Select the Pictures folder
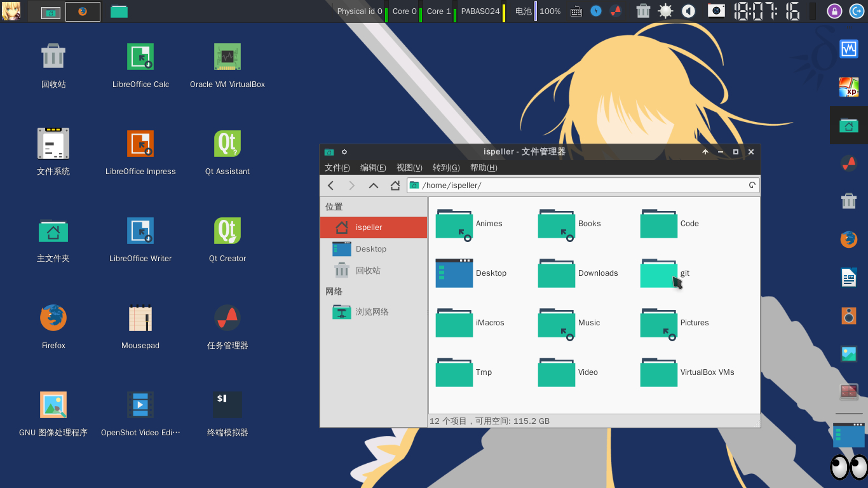868x488 pixels. point(674,323)
